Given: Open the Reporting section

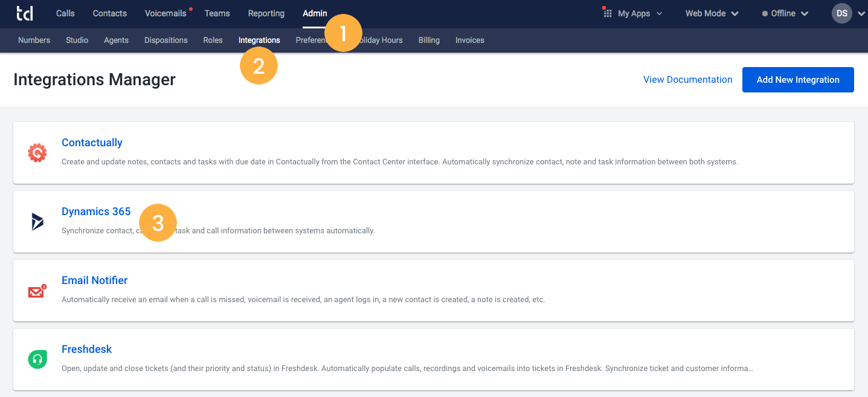Looking at the screenshot, I should click(266, 13).
